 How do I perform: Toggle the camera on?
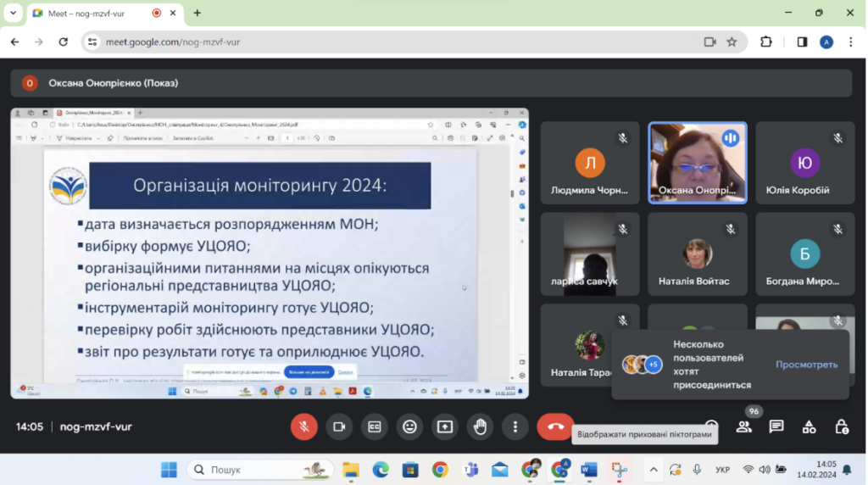[x=339, y=426]
